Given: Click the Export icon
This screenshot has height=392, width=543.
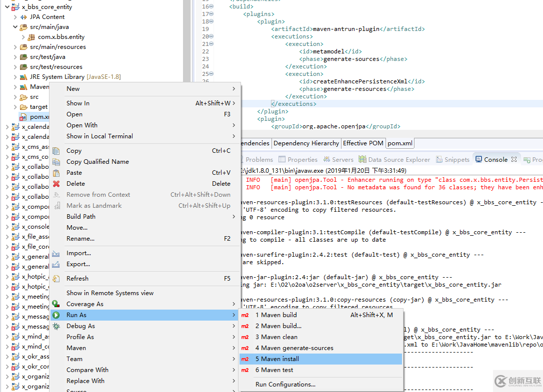Looking at the screenshot, I should click(x=56, y=264).
